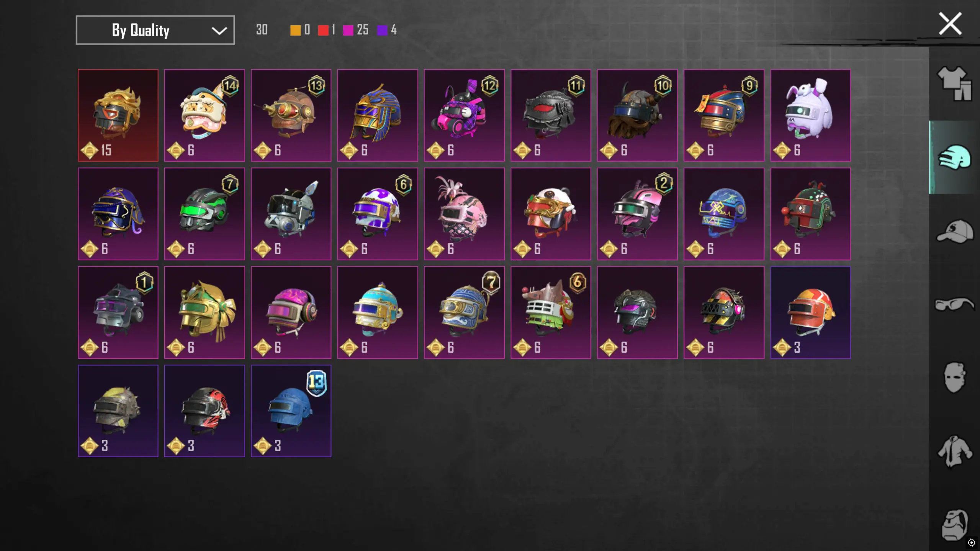The width and height of the screenshot is (980, 551).
Task: Click the pink quality count indicator 25
Action: point(356,30)
